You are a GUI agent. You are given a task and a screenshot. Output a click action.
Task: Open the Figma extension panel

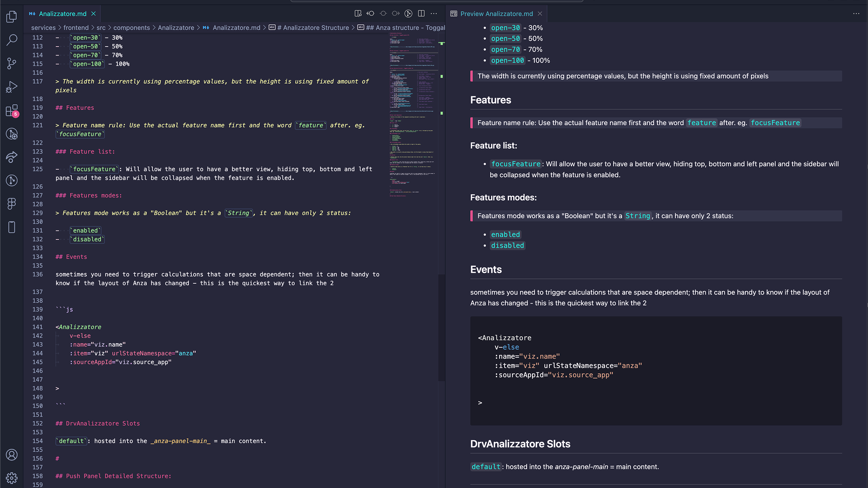pyautogui.click(x=12, y=204)
